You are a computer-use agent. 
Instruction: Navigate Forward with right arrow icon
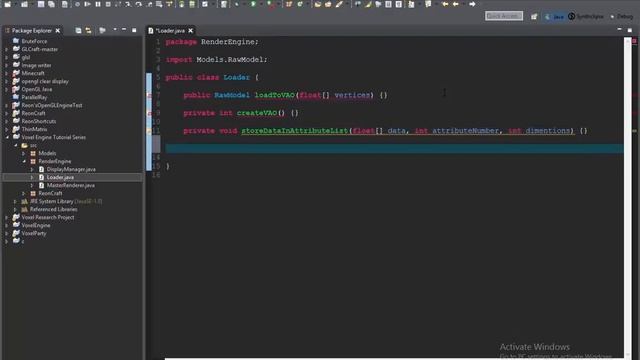click(x=472, y=4)
